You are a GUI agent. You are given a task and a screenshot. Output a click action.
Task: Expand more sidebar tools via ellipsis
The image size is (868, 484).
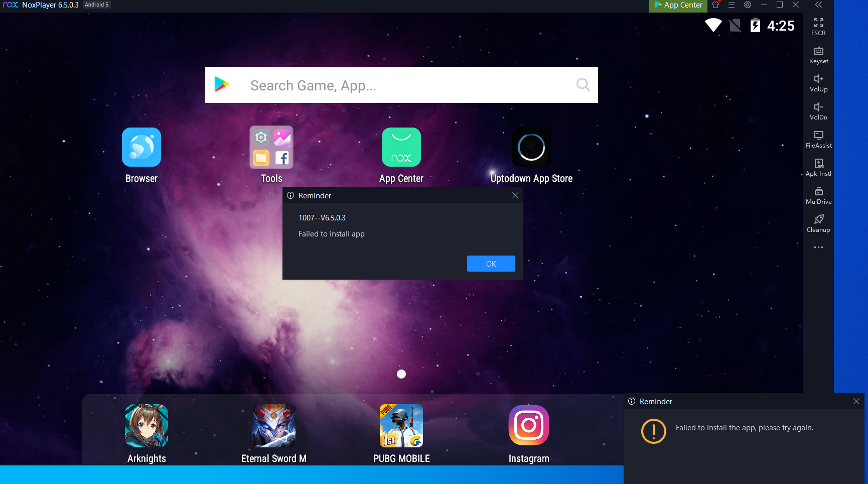pos(818,248)
